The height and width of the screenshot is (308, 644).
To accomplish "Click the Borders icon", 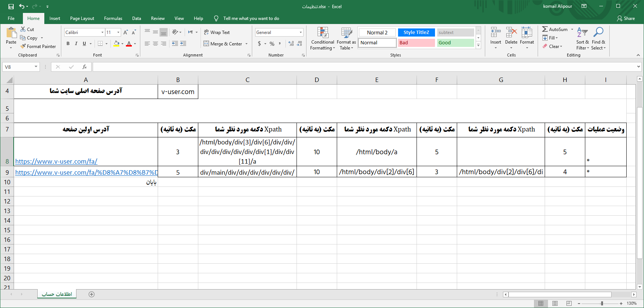I will tap(100, 44).
